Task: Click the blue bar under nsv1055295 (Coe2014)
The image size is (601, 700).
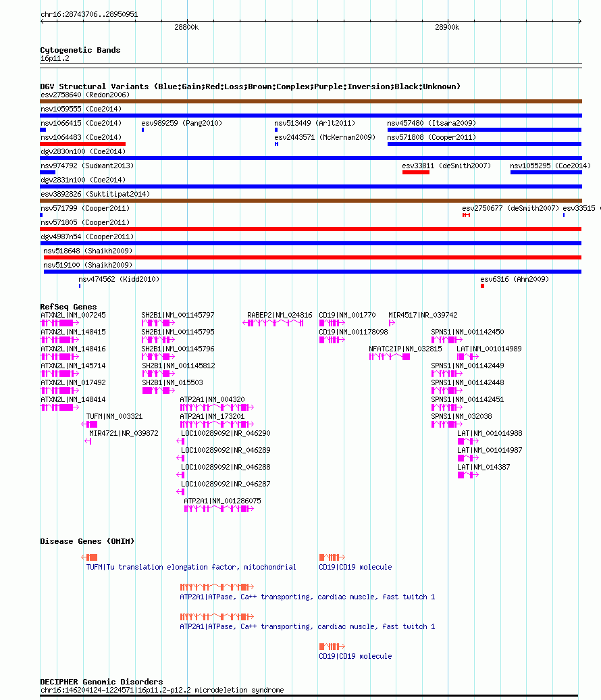Action: point(546,172)
